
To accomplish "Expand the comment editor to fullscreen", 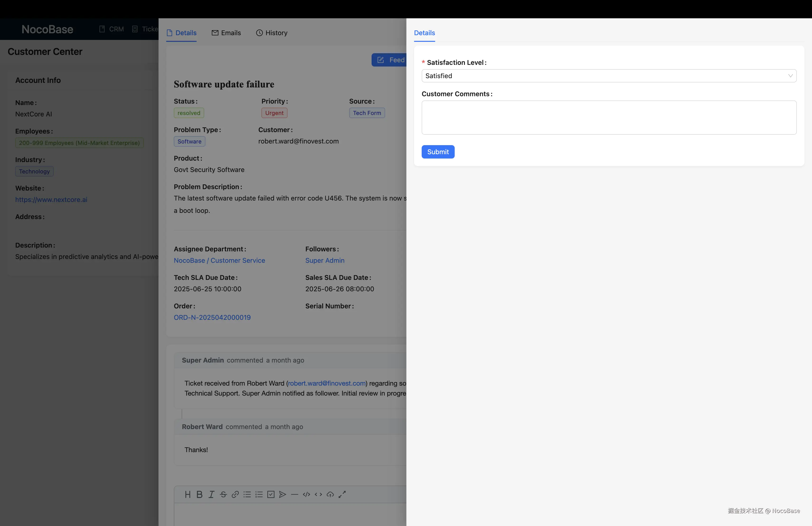I will point(341,494).
